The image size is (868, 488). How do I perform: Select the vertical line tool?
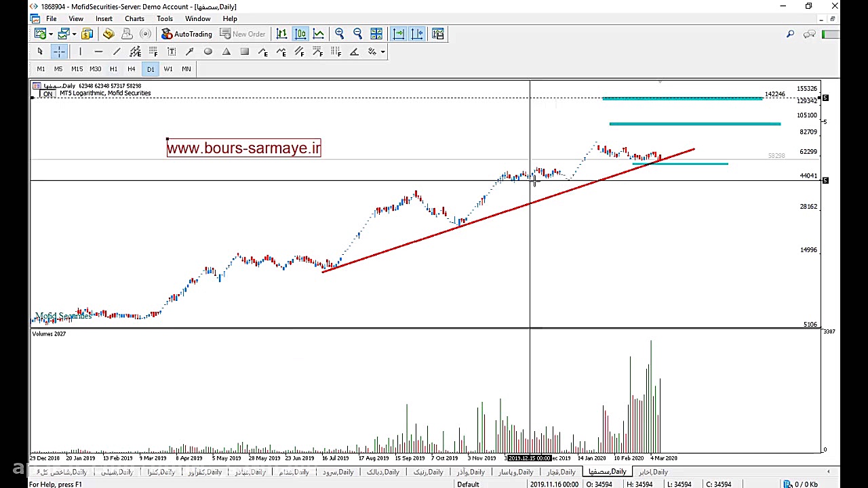point(80,52)
